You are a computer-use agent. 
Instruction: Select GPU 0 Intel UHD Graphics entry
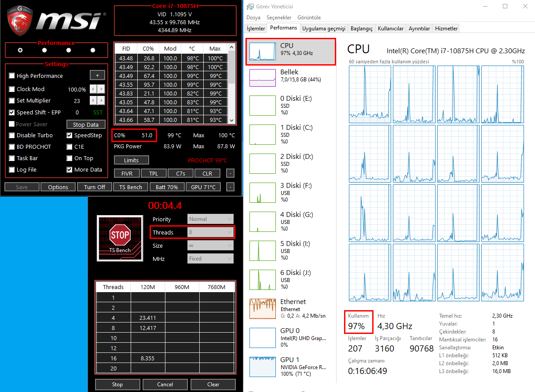pyautogui.click(x=290, y=338)
